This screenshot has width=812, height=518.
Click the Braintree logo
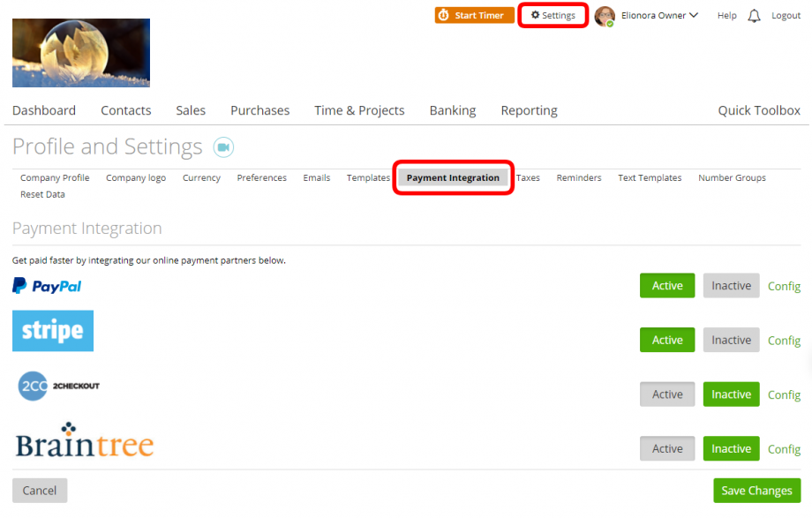(84, 443)
